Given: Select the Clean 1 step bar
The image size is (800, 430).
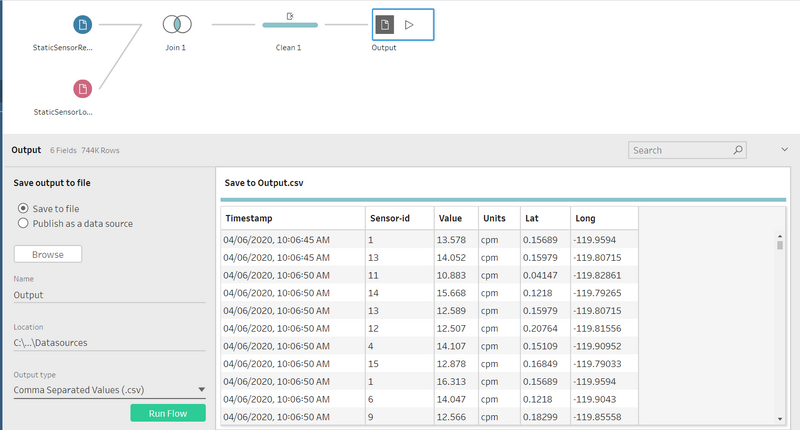Looking at the screenshot, I should click(x=289, y=24).
